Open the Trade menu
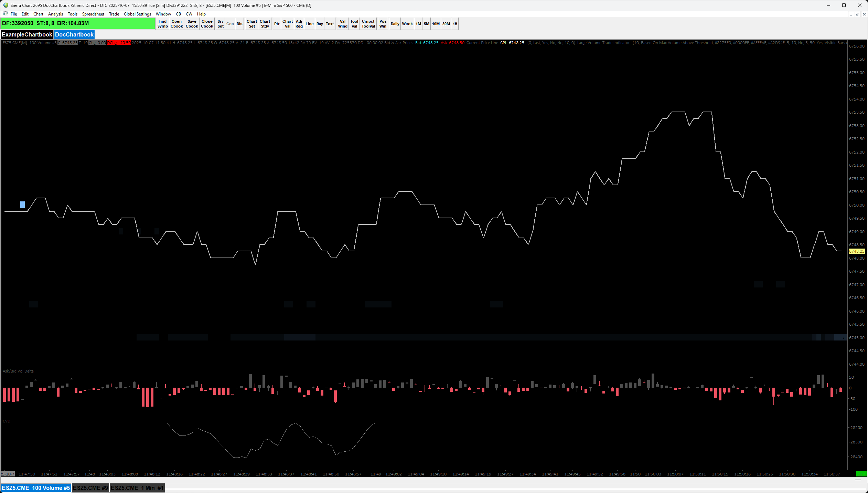868x493 pixels. click(114, 14)
